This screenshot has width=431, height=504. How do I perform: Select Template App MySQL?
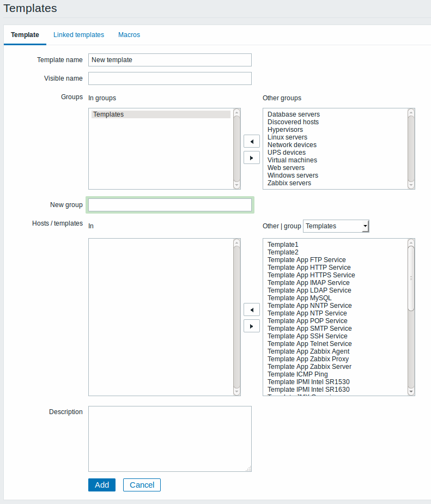coord(299,298)
